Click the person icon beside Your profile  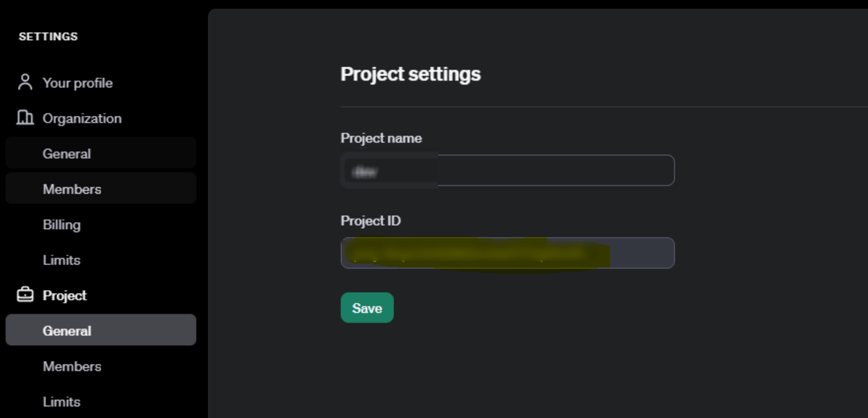25,82
